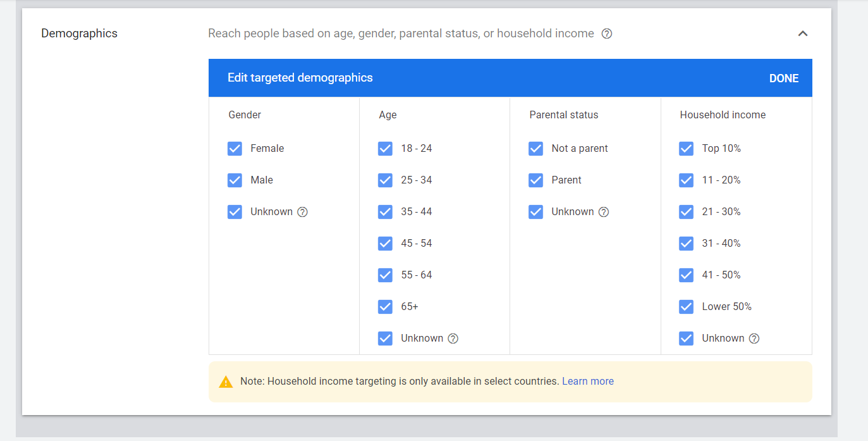Click help icon beside Parental status Unknown
868x441 pixels.
tap(604, 212)
